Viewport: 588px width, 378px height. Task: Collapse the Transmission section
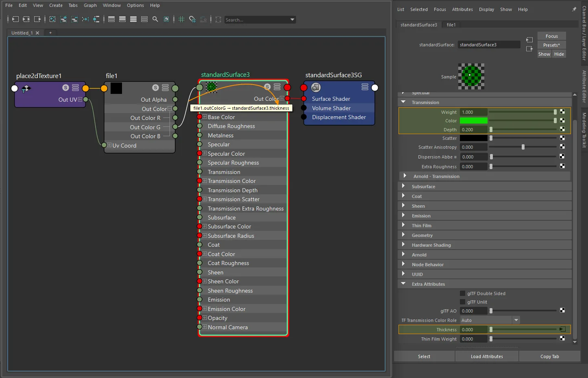pyautogui.click(x=403, y=102)
